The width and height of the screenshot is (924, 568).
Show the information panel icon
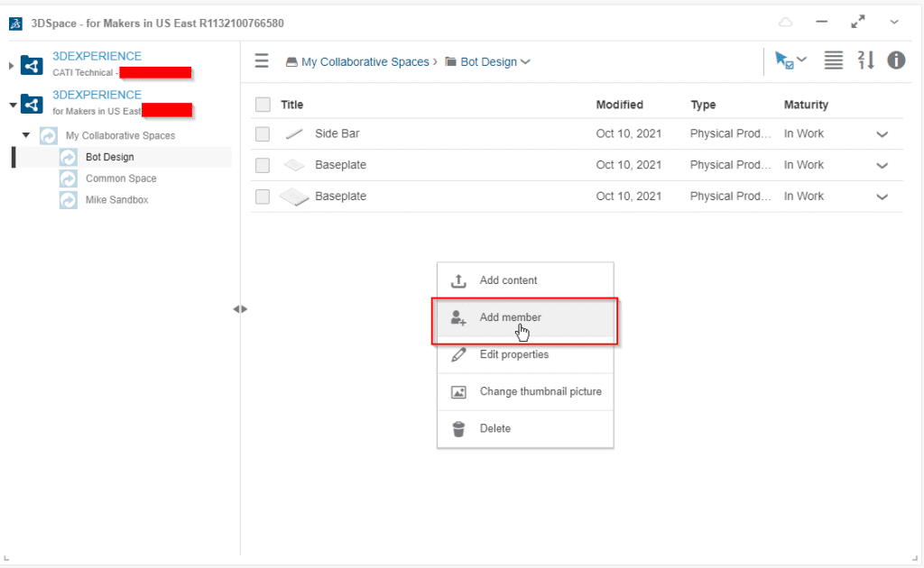click(896, 60)
